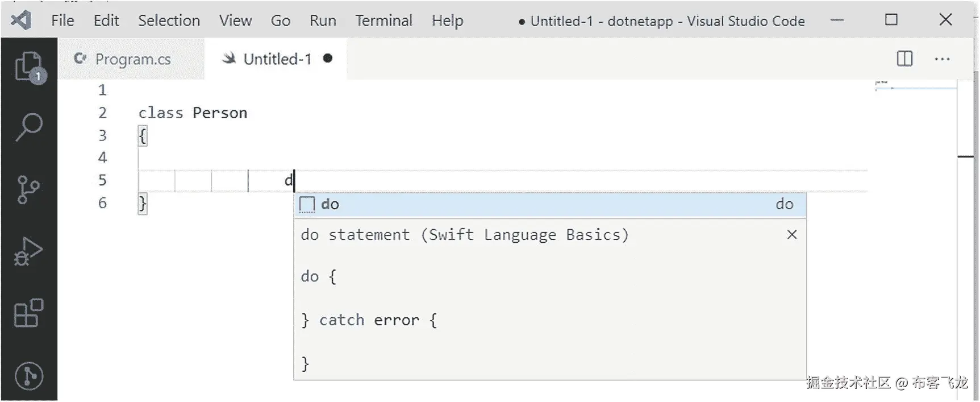Open the Terminal menu
The width and height of the screenshot is (980, 402).
point(383,21)
